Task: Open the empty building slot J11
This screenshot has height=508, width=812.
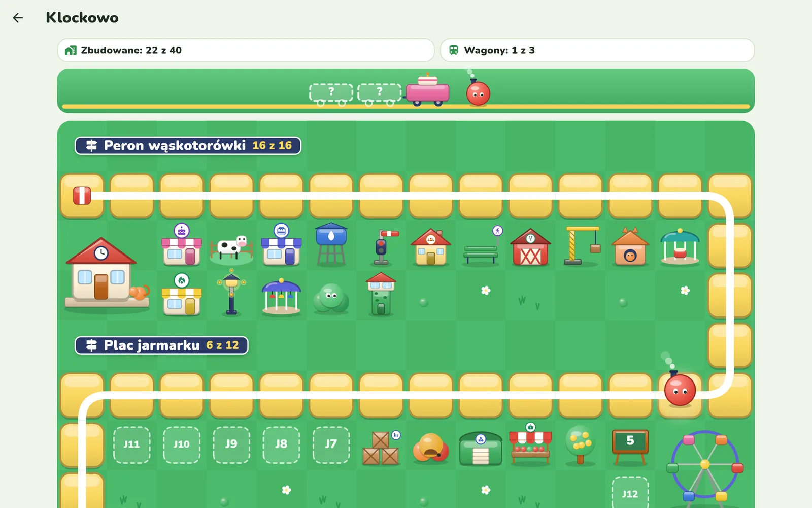Action: click(132, 444)
